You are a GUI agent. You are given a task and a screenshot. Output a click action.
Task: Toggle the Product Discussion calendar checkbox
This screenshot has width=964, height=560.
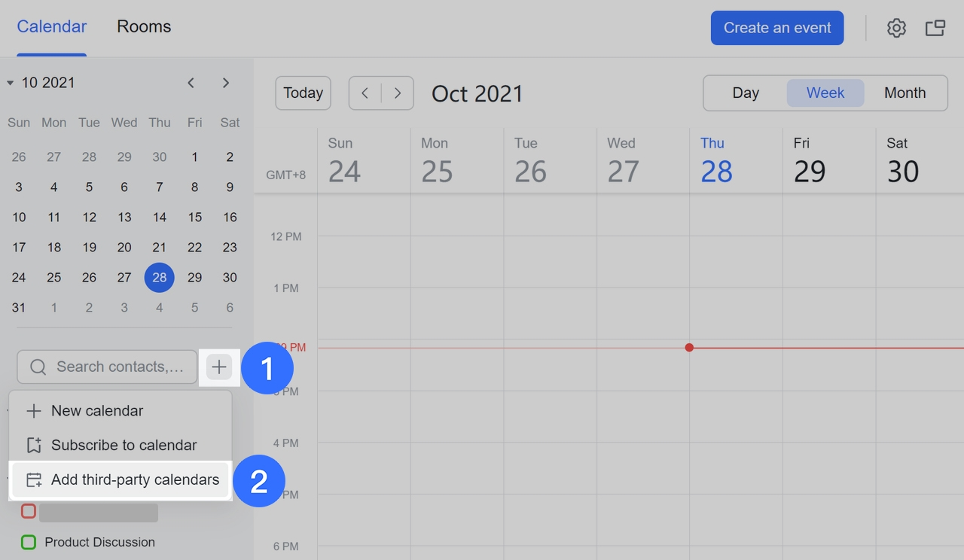click(29, 542)
